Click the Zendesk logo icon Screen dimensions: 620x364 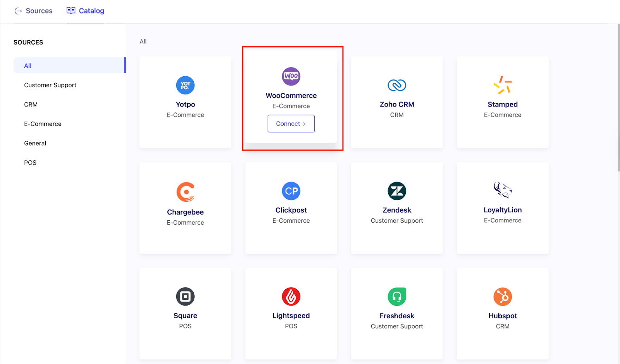(397, 191)
